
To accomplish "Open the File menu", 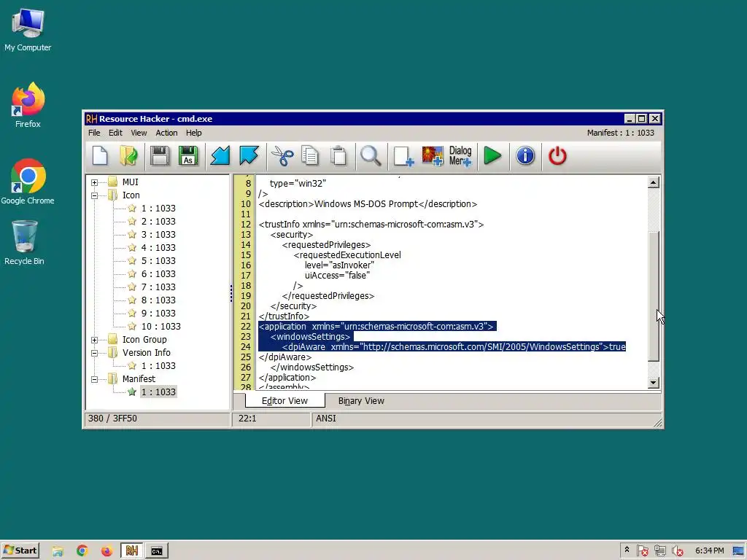I will pyautogui.click(x=94, y=133).
